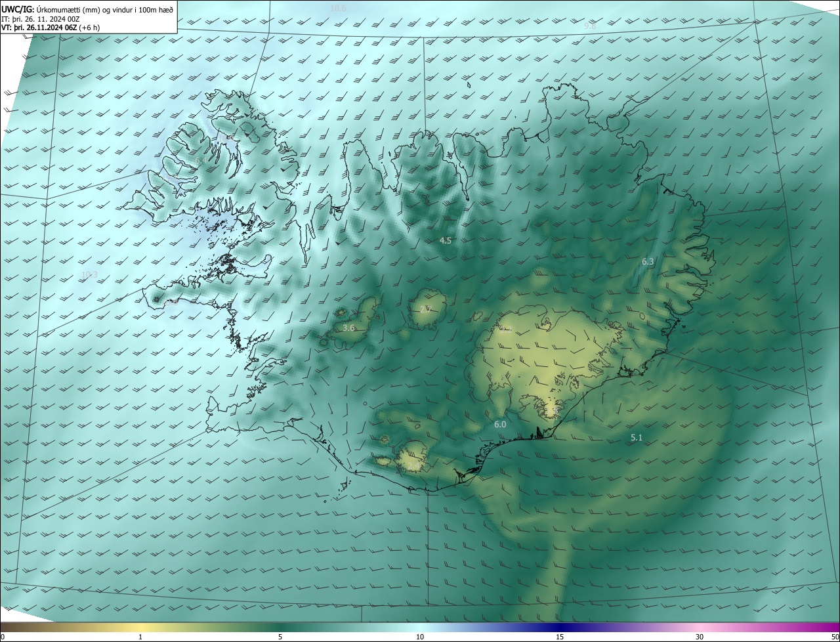
Task: Click the 6.3 value label on the map
Action: 648,261
